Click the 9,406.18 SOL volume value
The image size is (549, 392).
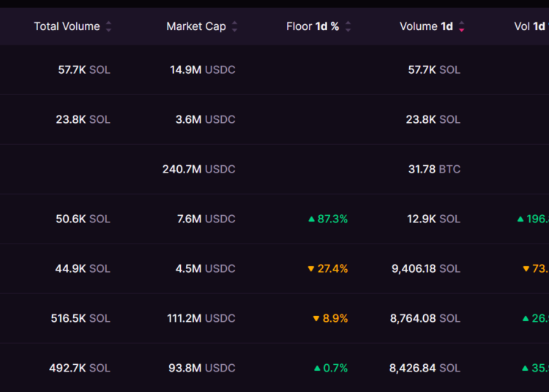(425, 268)
